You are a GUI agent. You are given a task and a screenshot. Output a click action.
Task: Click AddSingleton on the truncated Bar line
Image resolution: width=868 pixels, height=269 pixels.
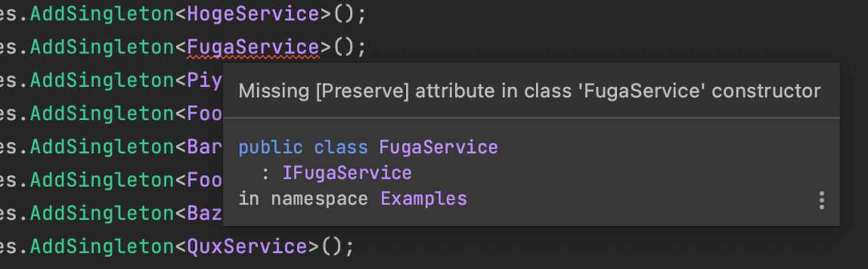102,147
